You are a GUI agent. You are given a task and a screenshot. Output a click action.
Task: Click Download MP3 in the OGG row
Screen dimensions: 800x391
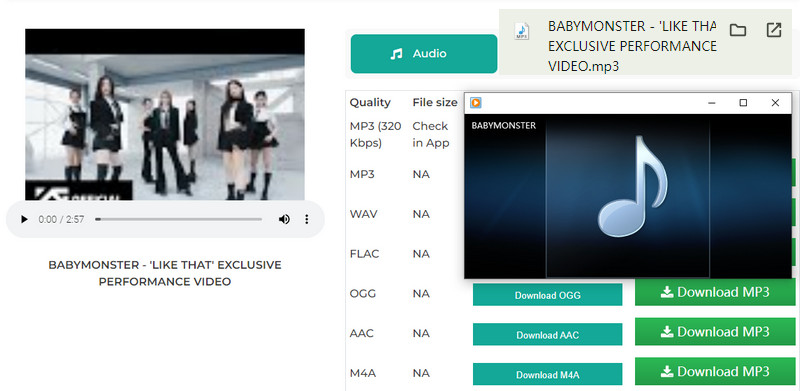(715, 292)
